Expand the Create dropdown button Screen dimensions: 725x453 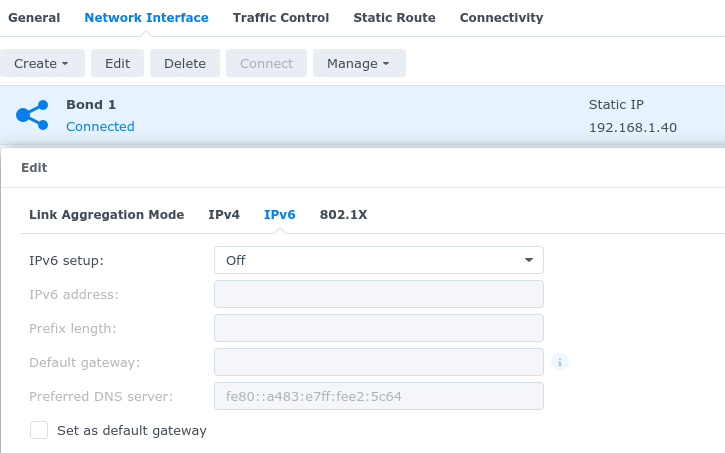(x=42, y=63)
